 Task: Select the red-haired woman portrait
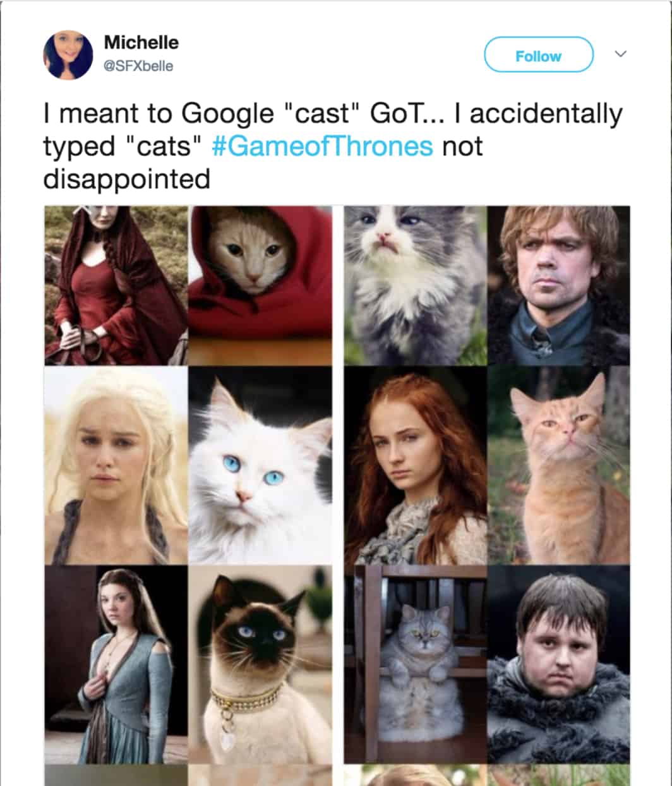click(x=416, y=464)
